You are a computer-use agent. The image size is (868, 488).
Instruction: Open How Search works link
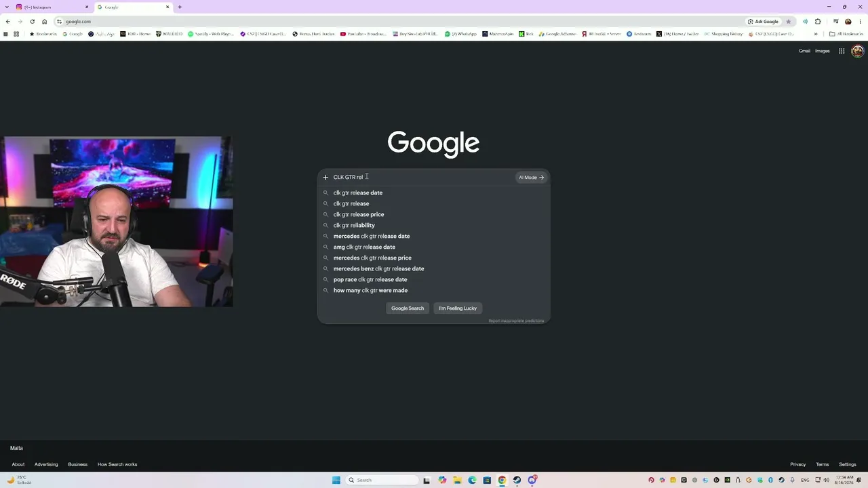[x=117, y=464]
